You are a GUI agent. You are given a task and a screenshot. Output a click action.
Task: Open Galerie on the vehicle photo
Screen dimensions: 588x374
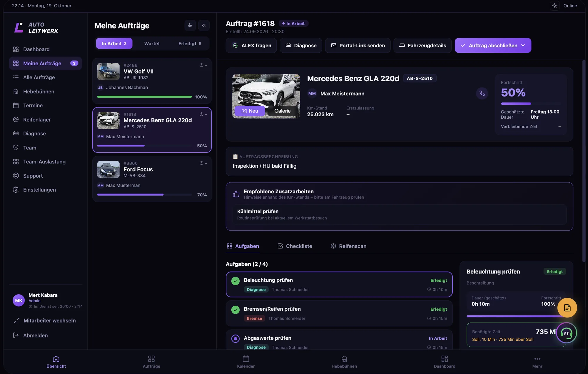click(x=283, y=111)
